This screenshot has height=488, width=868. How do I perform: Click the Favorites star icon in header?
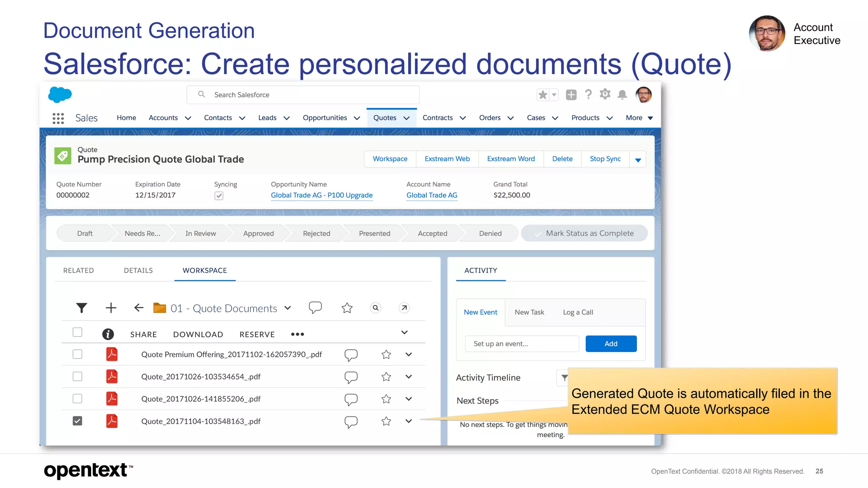(x=543, y=95)
